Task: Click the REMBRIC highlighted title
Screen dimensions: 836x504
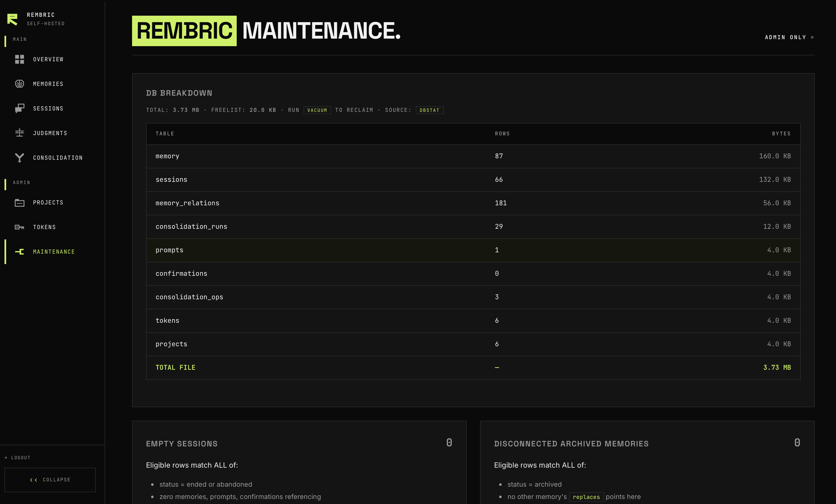Action: pyautogui.click(x=184, y=31)
